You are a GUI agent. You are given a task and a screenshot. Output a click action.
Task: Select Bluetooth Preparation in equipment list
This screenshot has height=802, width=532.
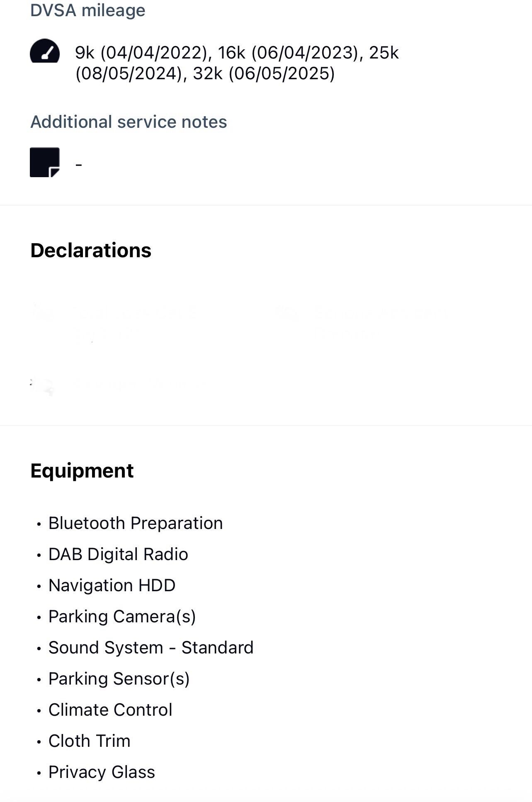tap(136, 523)
